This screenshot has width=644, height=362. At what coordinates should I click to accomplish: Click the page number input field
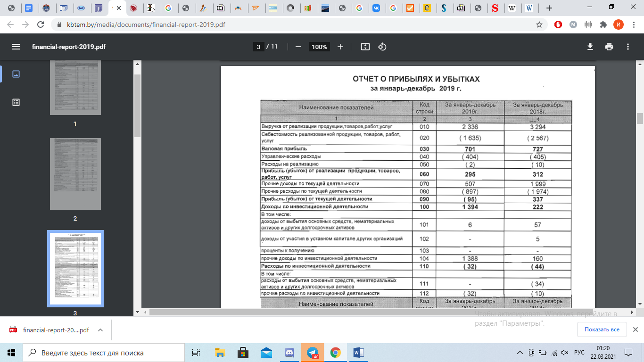pyautogui.click(x=258, y=47)
